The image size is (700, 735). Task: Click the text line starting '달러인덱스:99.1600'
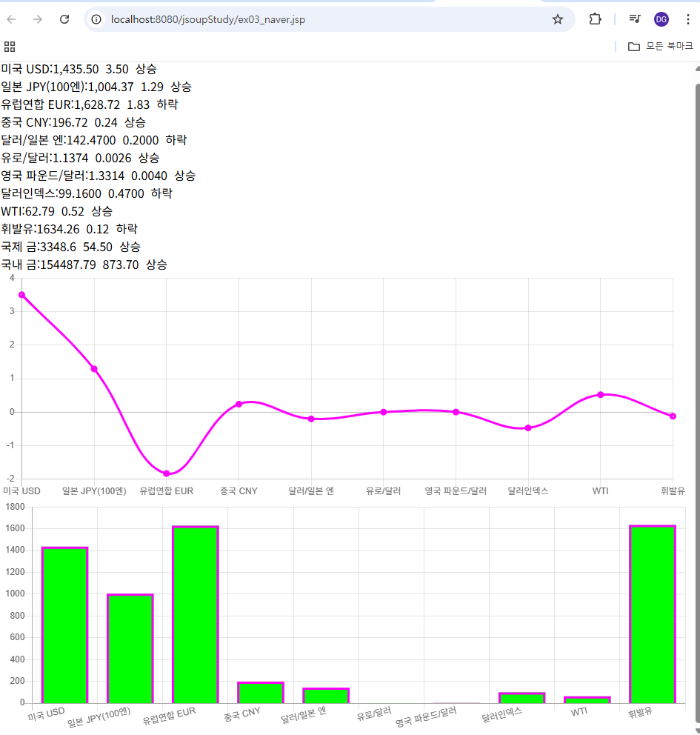(x=87, y=193)
